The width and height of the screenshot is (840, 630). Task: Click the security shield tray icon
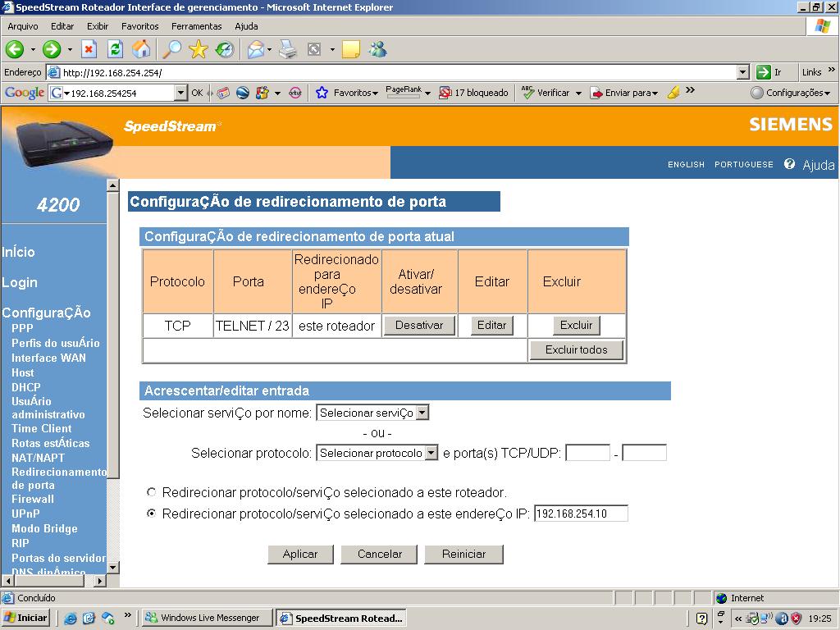pos(796,619)
